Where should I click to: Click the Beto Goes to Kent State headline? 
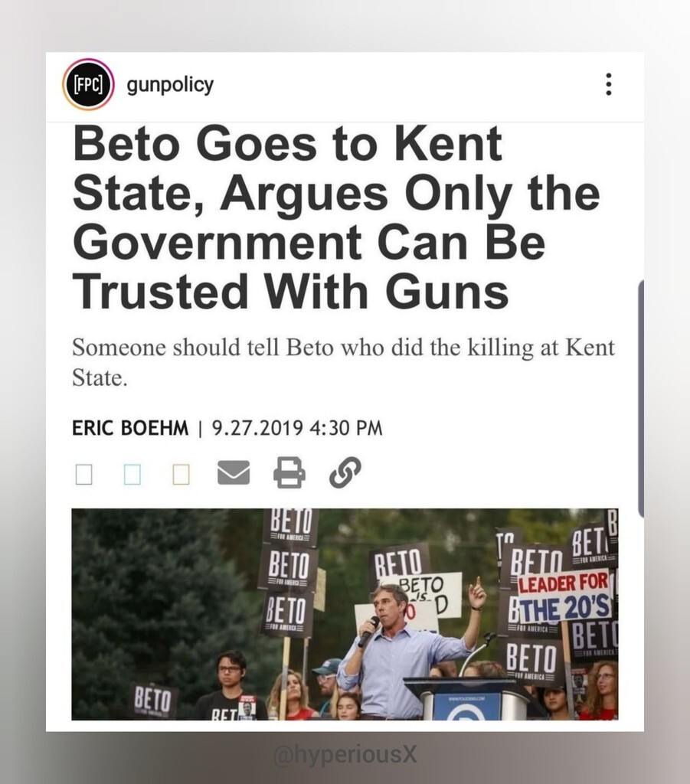click(x=336, y=217)
